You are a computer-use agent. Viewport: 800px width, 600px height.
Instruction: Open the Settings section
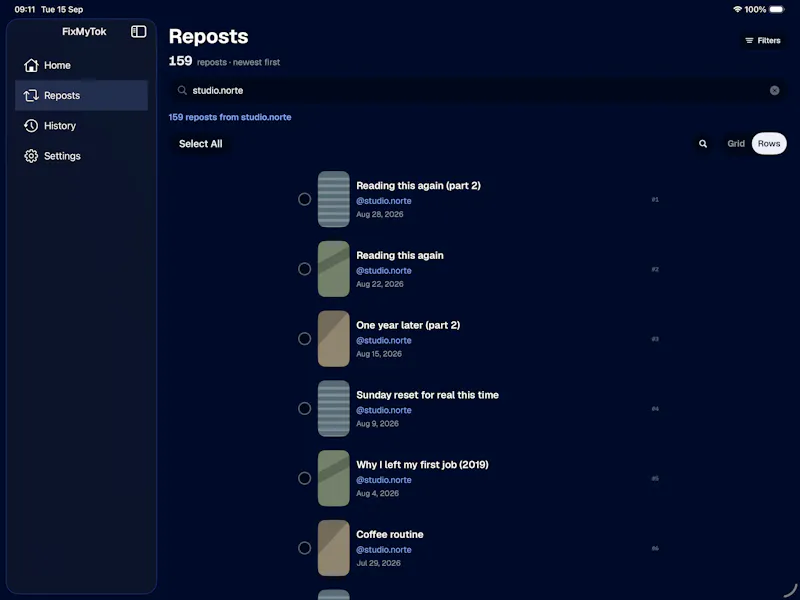pos(81,156)
